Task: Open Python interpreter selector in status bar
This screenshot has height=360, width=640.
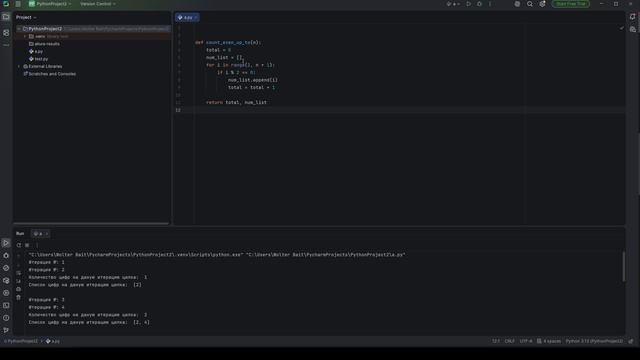Action: tap(594, 341)
